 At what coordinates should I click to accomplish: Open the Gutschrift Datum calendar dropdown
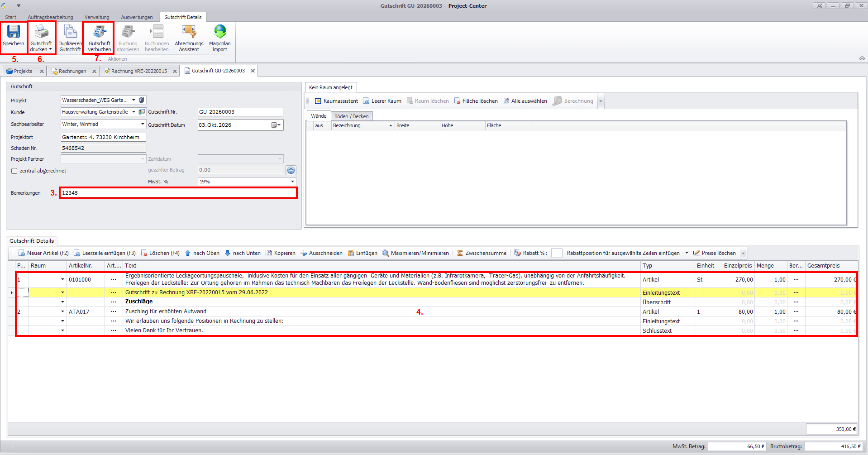click(x=276, y=125)
